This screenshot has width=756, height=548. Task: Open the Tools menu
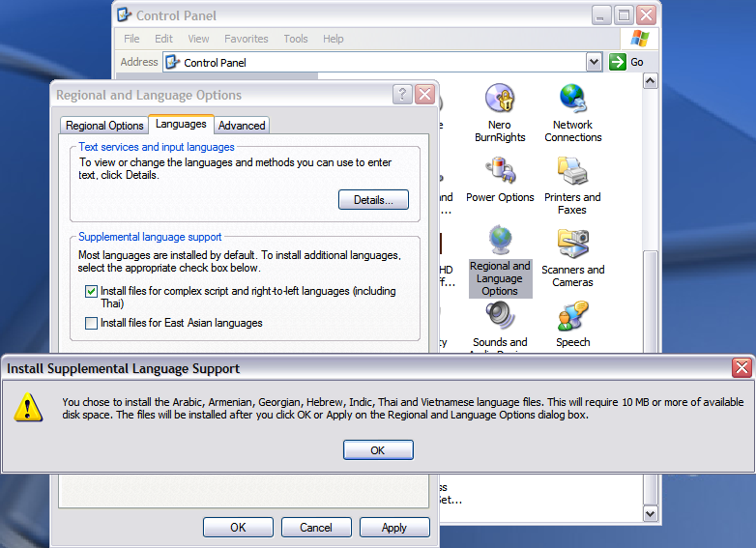296,39
